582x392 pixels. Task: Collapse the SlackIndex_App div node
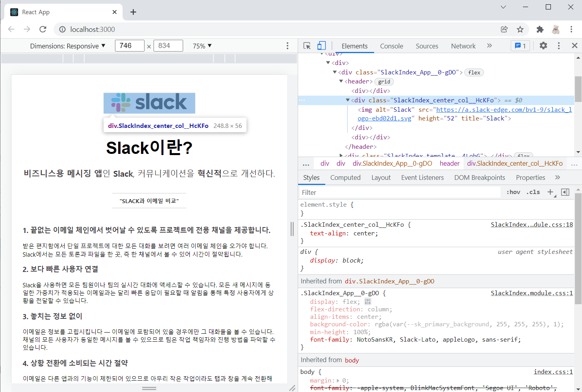335,72
